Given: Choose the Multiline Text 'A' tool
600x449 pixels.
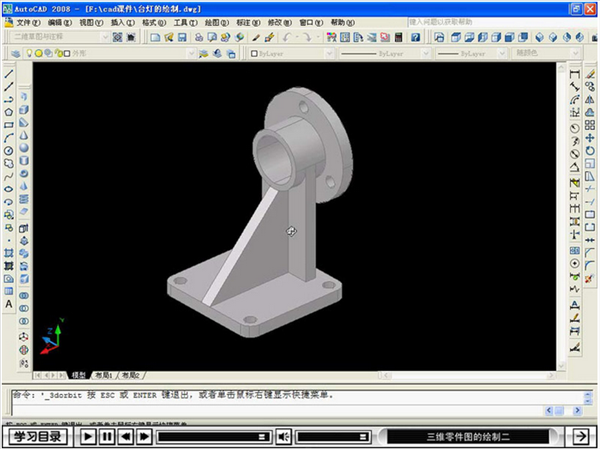Looking at the screenshot, I should click(9, 302).
